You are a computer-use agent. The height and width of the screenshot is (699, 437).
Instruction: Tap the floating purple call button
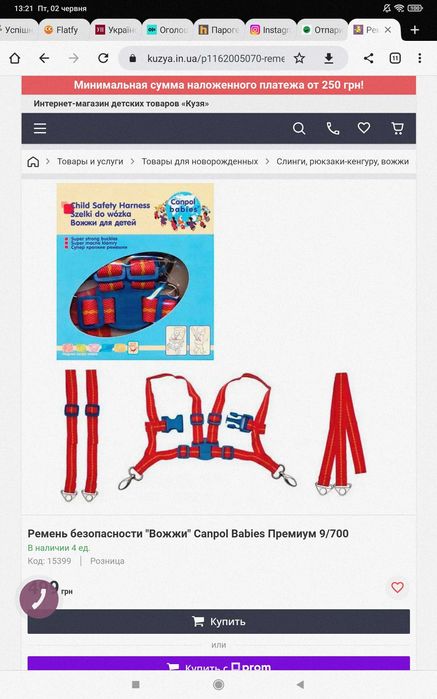pyautogui.click(x=39, y=599)
